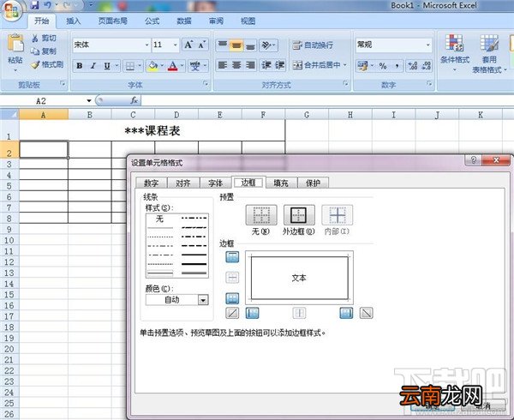This screenshot has width=514, height=420.
Task: Align cell text right
Action: (250, 65)
